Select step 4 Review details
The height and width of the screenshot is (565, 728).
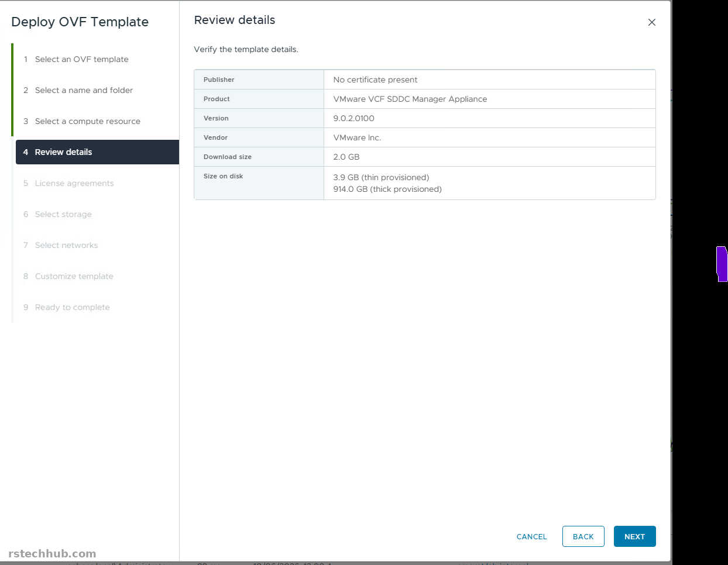97,152
